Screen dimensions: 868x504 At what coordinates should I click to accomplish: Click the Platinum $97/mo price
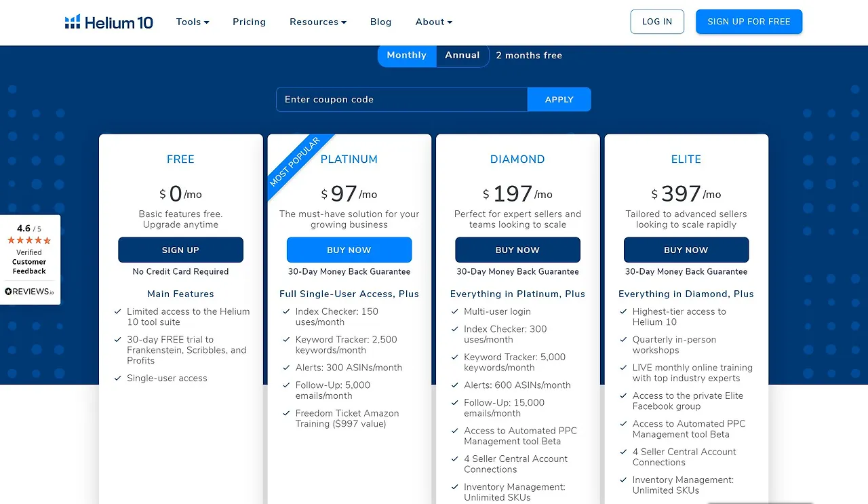click(x=349, y=195)
